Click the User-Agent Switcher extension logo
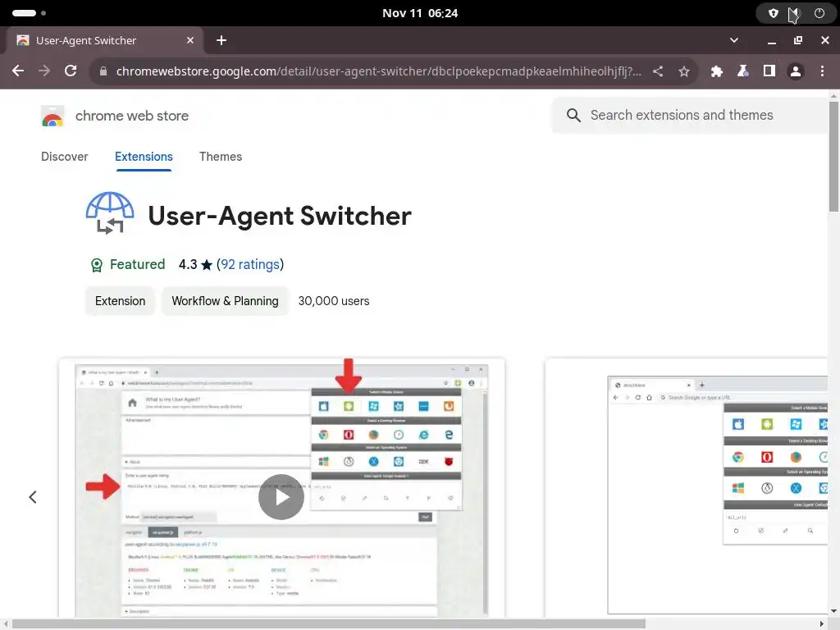The height and width of the screenshot is (630, 840). 110,213
